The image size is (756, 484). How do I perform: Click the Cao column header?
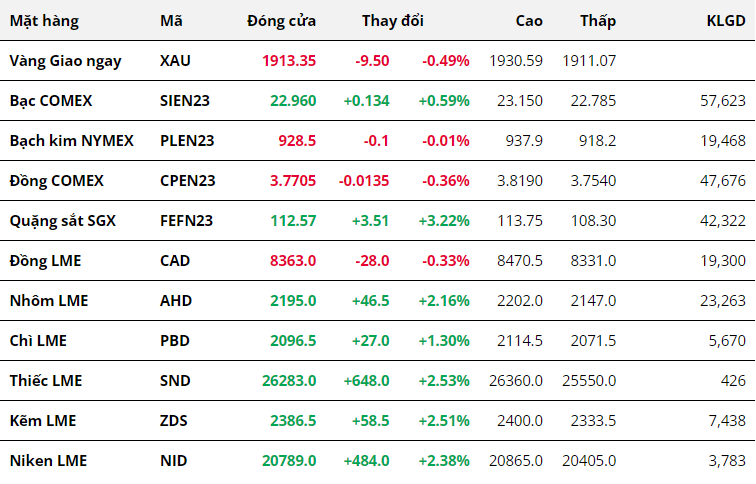[529, 21]
